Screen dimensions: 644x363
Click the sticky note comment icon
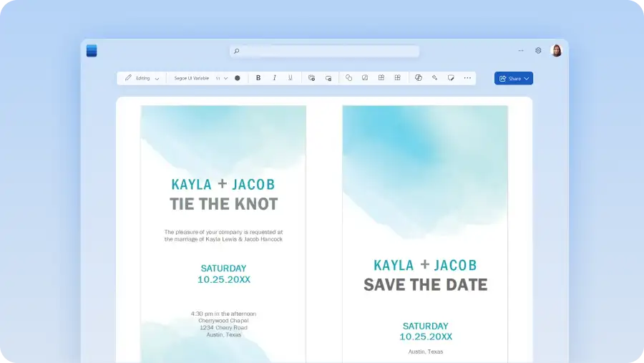click(x=451, y=78)
